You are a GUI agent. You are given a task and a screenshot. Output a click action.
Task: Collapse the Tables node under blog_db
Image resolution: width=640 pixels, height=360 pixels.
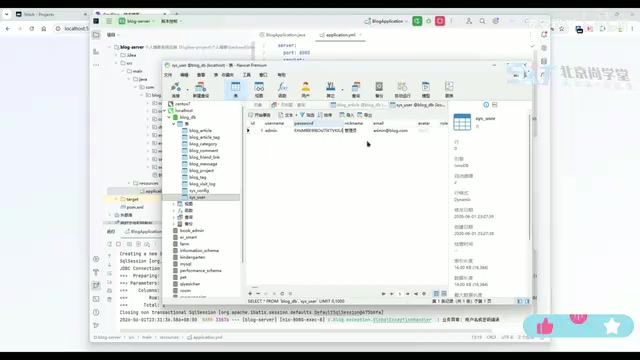pyautogui.click(x=173, y=124)
